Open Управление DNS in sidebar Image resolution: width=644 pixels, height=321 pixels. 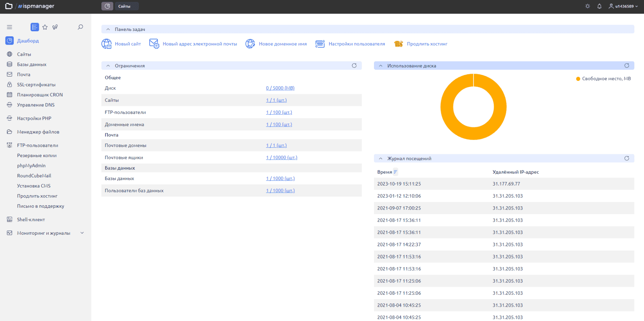36,105
